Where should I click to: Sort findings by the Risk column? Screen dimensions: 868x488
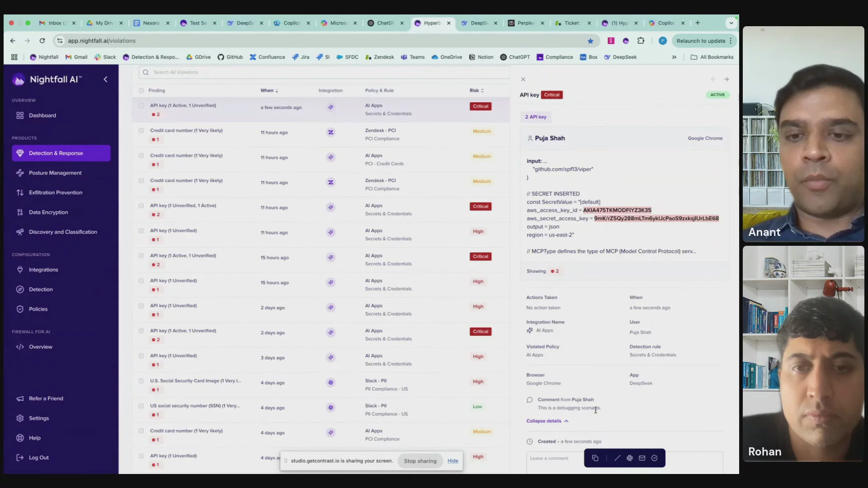pos(476,91)
